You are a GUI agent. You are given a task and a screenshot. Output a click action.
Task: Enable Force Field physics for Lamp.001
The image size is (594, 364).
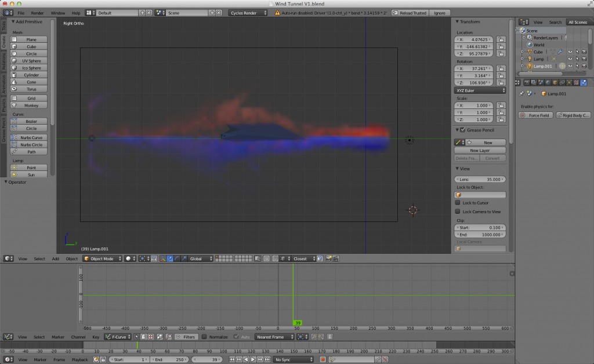tap(535, 115)
